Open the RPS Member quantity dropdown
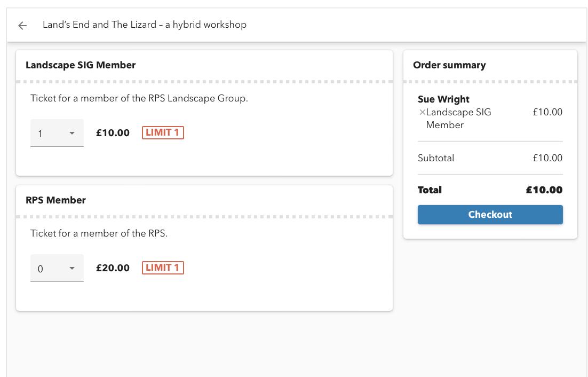Screen dimensions: 588x377 (57, 268)
